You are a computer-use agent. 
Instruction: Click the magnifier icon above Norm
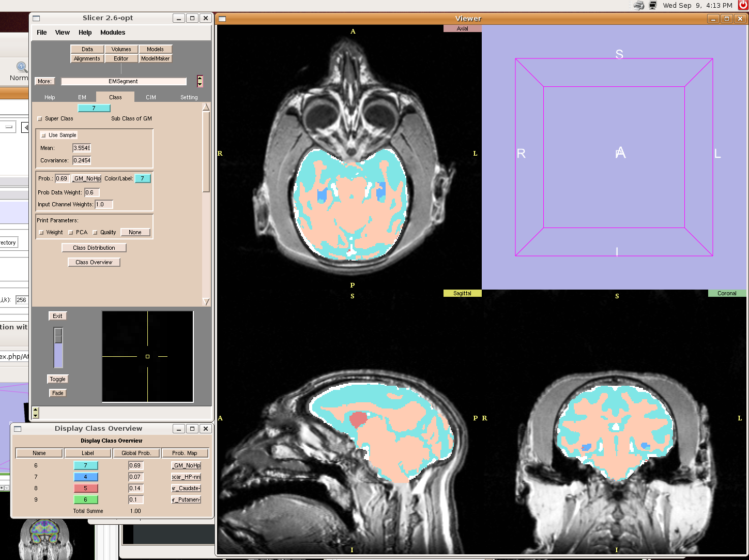[x=22, y=67]
